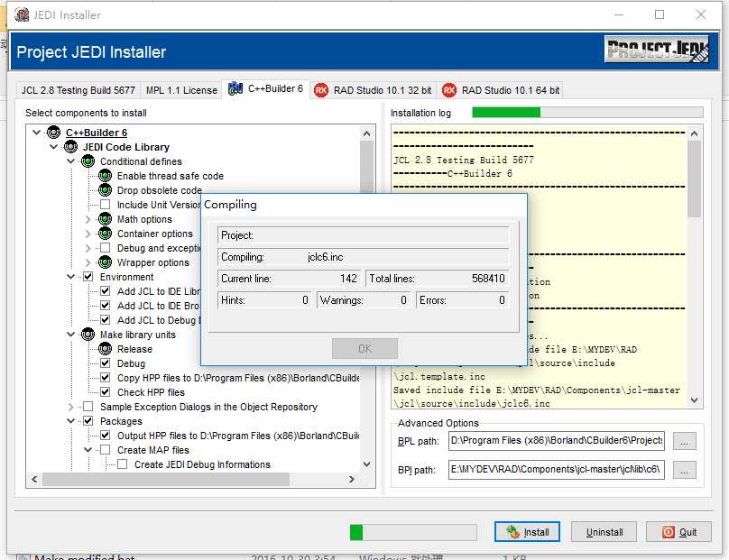
Task: Click the Install button icon
Action: point(512,532)
